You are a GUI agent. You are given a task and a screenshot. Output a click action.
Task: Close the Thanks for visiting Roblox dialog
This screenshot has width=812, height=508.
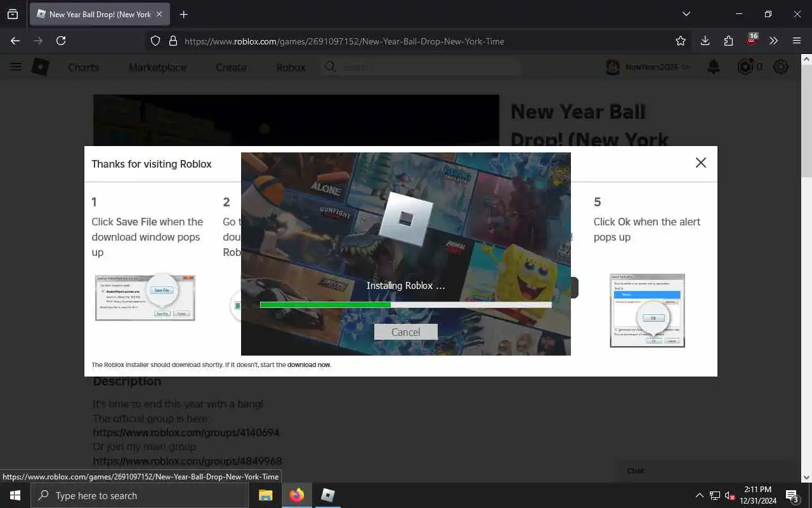coord(700,163)
